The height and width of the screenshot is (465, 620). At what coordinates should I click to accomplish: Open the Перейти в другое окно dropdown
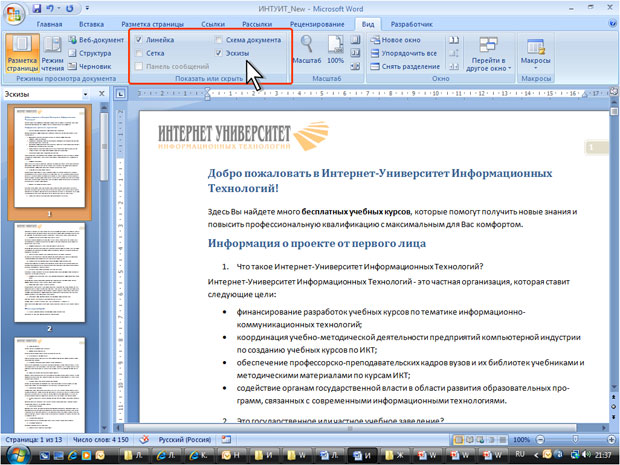click(x=488, y=54)
